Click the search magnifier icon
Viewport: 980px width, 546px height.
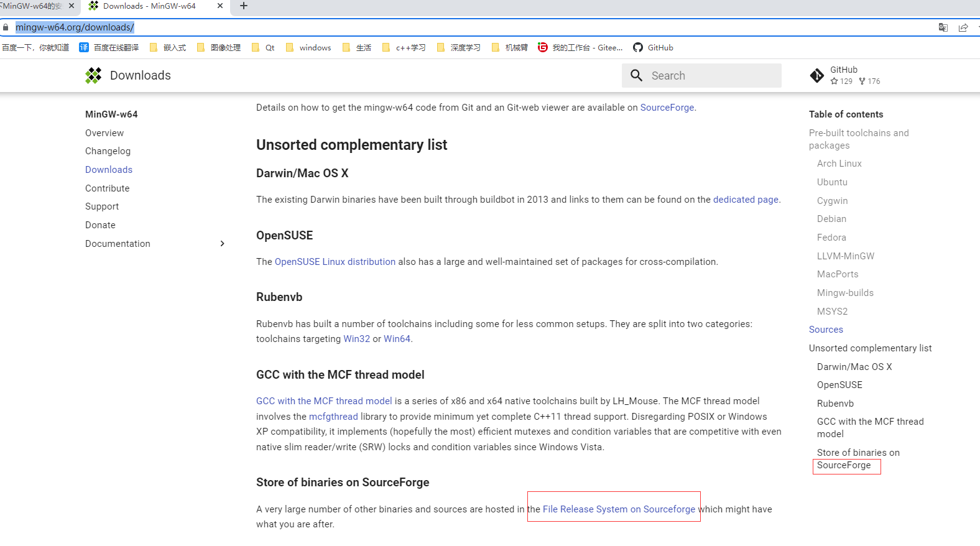(636, 75)
